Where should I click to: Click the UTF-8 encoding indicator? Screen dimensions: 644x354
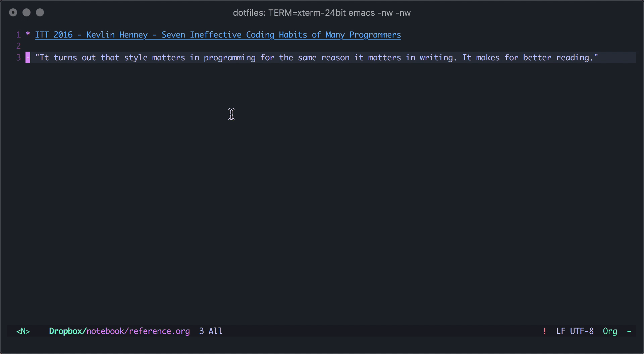coord(581,331)
